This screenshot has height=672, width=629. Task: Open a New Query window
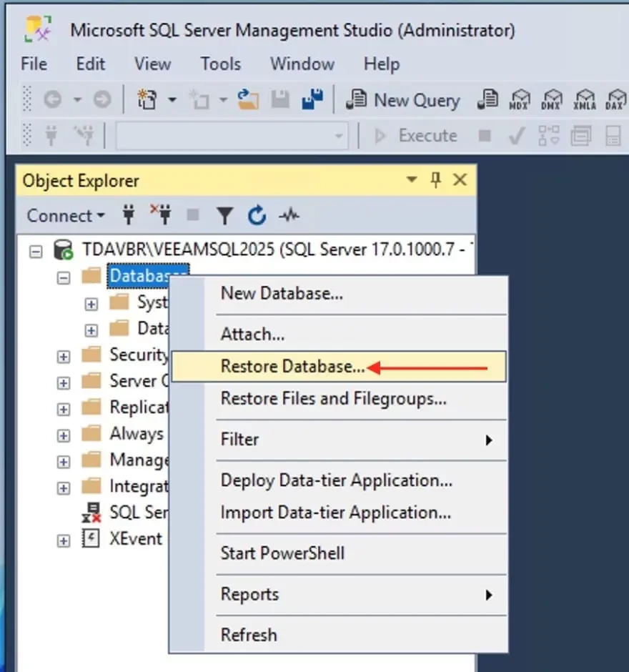pos(402,100)
